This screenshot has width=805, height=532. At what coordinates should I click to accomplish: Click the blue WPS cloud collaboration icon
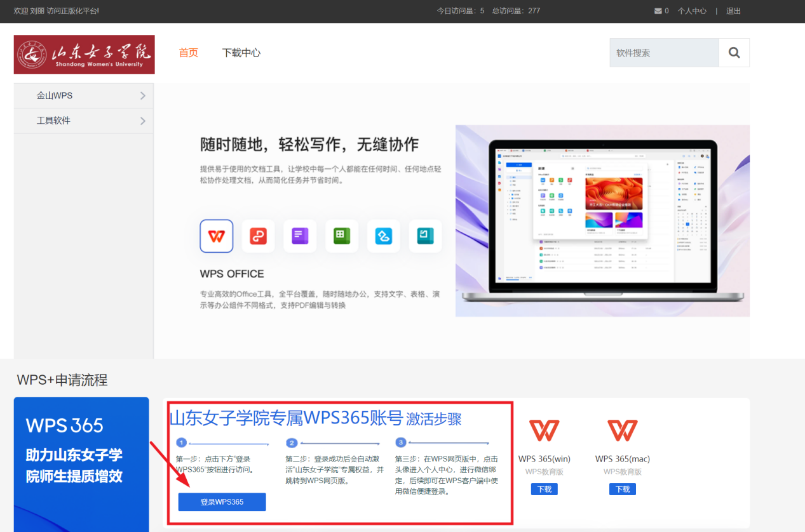(384, 236)
